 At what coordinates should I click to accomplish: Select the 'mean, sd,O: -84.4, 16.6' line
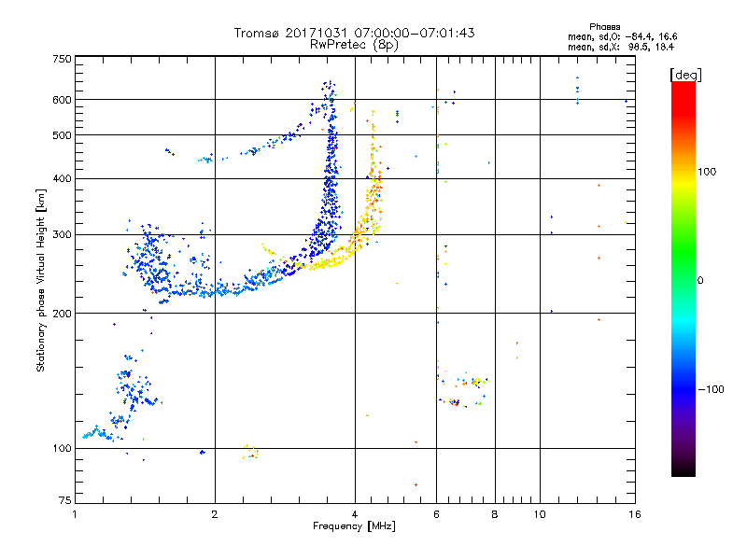pos(622,36)
